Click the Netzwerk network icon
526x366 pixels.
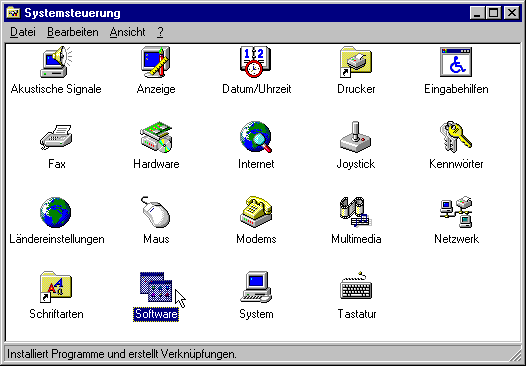pyautogui.click(x=456, y=212)
